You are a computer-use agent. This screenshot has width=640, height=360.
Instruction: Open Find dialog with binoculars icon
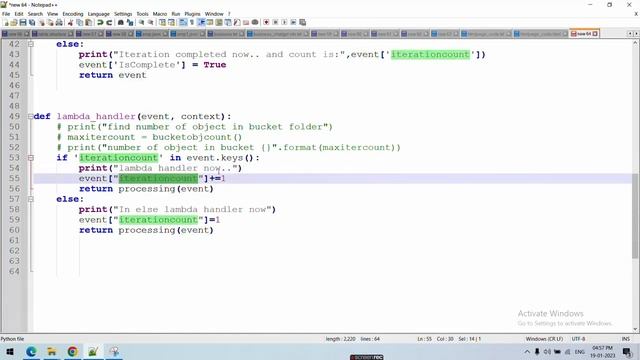[120, 22]
